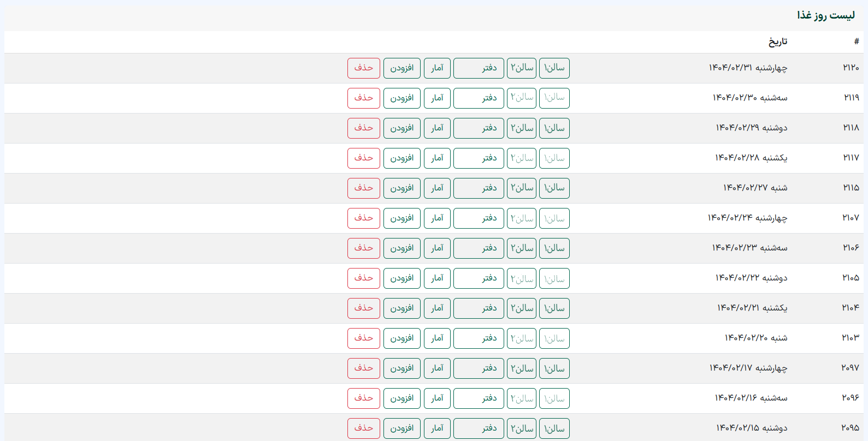The width and height of the screenshot is (868, 441).
Task: Select دفتر button in row ۲۱۲۰
Action: [479, 68]
